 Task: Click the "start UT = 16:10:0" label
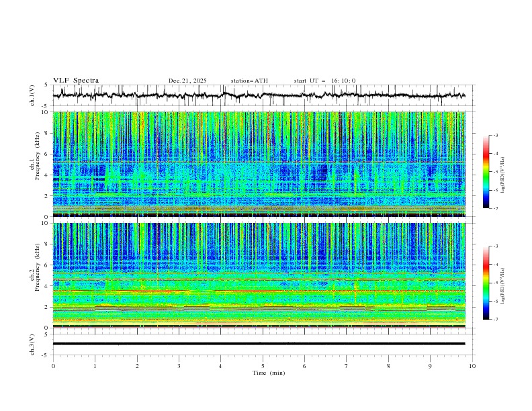coord(324,81)
